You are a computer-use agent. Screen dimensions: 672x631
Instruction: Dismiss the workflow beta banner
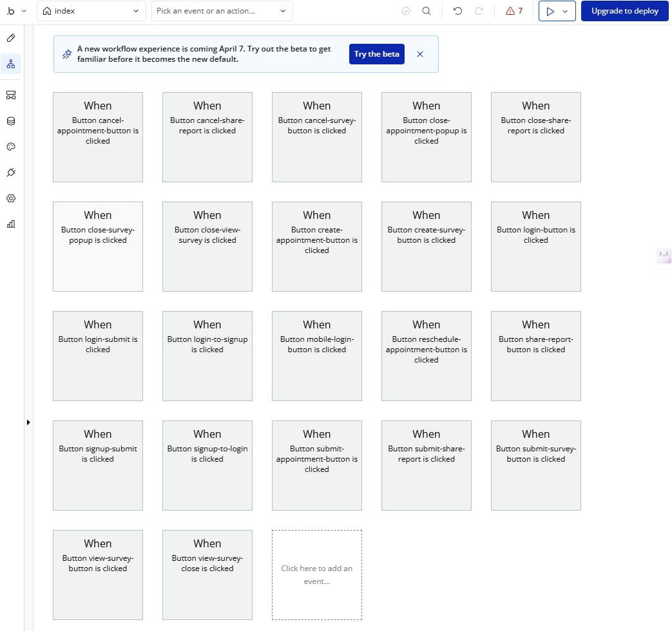pyautogui.click(x=420, y=54)
